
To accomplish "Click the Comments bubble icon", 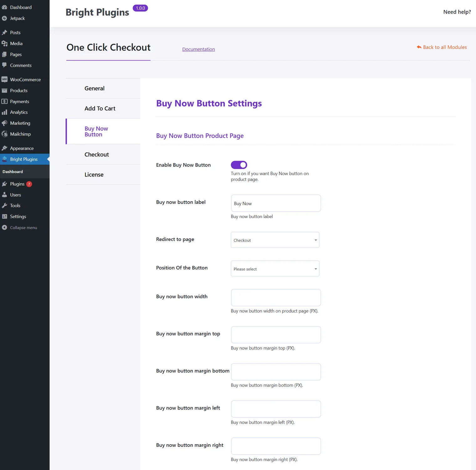I will (x=4, y=65).
